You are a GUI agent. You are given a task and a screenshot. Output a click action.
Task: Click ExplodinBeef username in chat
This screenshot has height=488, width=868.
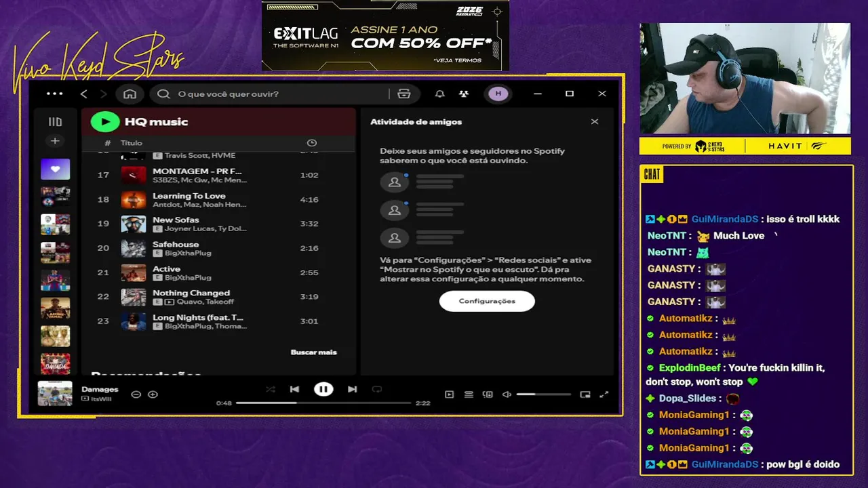tap(690, 368)
